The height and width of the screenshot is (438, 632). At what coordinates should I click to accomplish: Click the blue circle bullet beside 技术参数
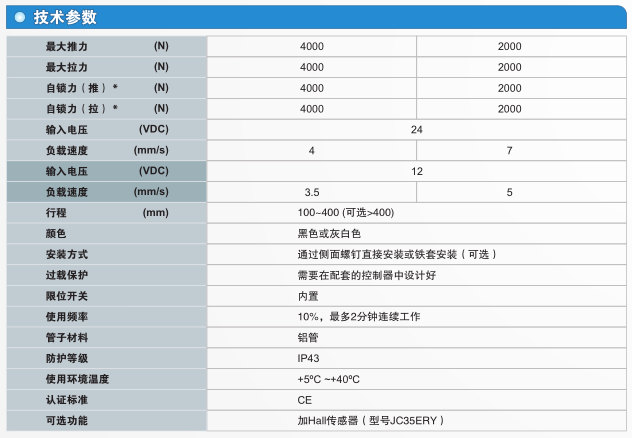pyautogui.click(x=20, y=17)
